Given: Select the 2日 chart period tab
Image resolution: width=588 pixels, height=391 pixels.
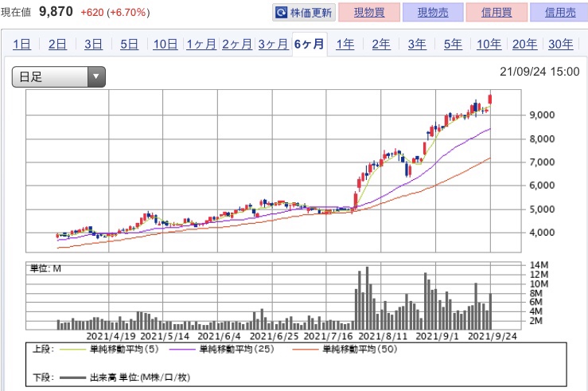Looking at the screenshot, I should 57,45.
